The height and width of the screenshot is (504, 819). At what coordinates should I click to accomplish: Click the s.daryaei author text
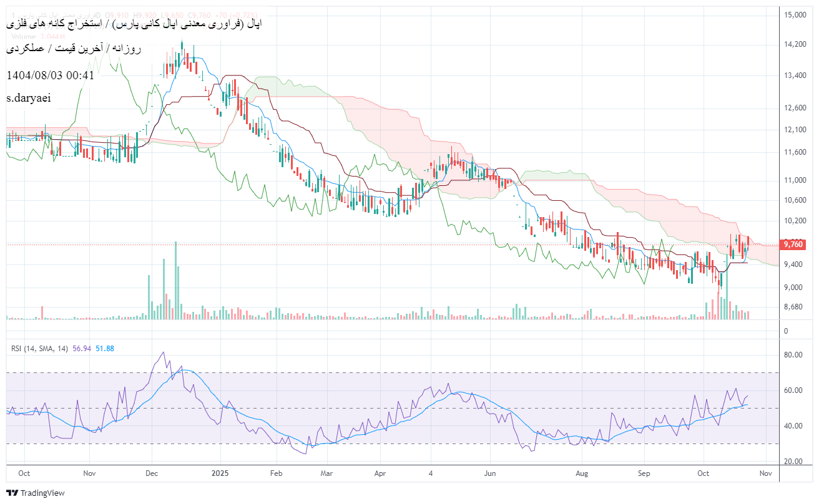coord(29,98)
